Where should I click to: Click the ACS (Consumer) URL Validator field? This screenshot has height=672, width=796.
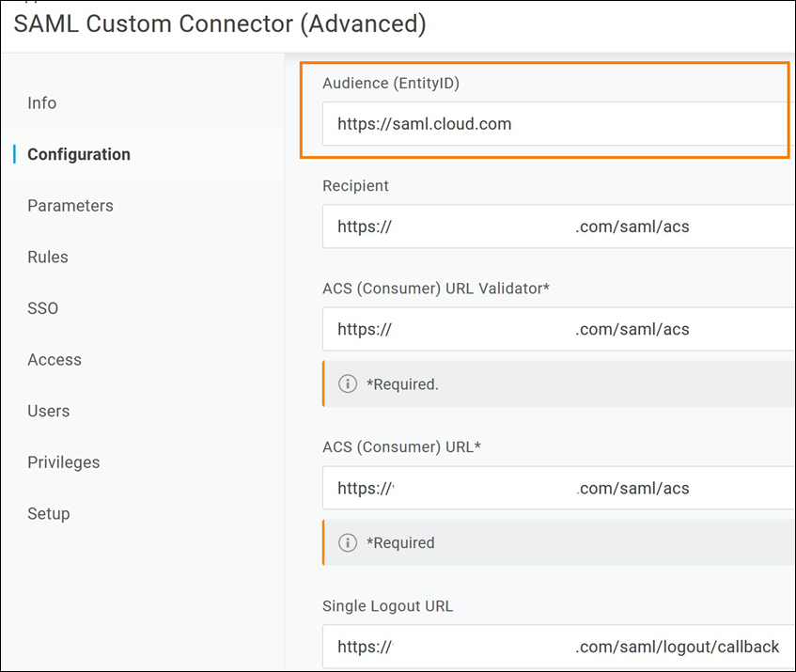point(554,329)
